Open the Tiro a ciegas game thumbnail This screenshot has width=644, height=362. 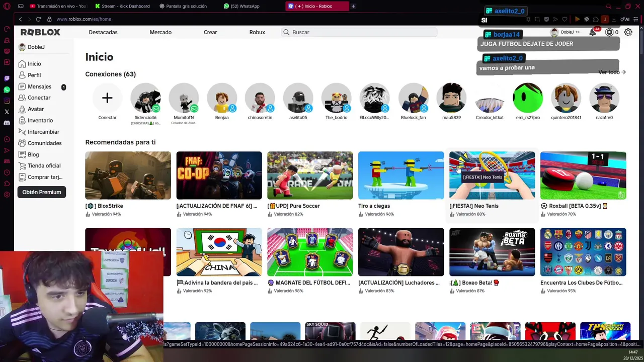coord(401,175)
